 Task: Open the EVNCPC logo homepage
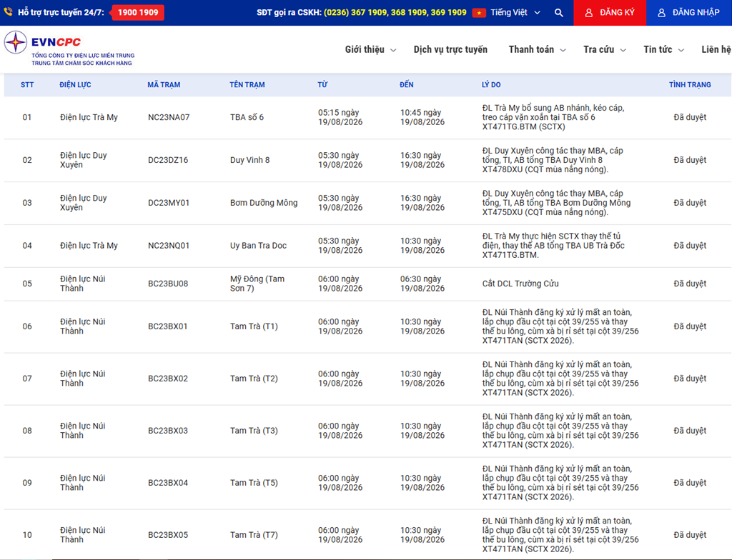pos(69,49)
